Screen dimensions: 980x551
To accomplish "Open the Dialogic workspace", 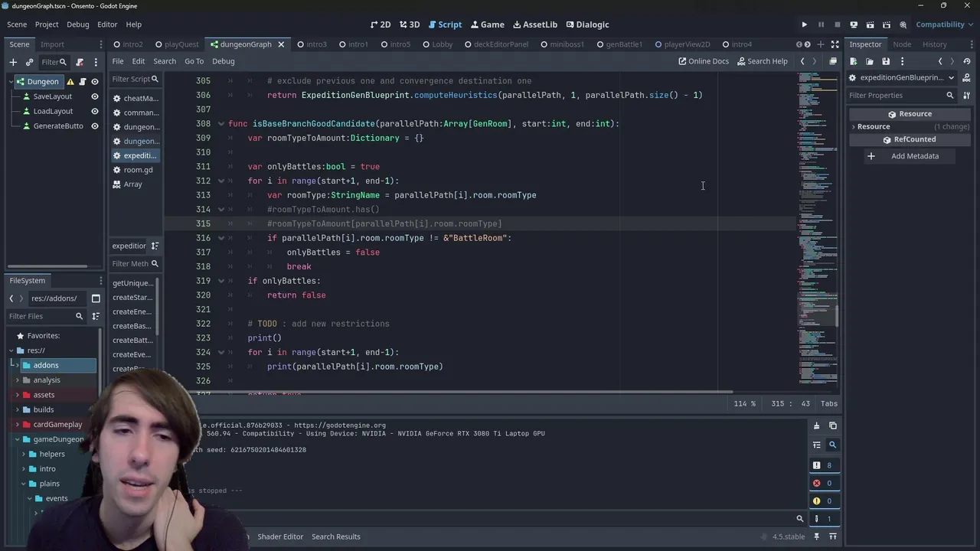I will coord(586,24).
